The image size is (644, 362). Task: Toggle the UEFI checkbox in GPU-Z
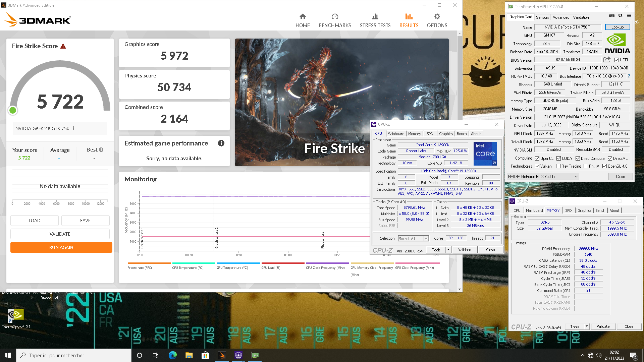(x=616, y=60)
